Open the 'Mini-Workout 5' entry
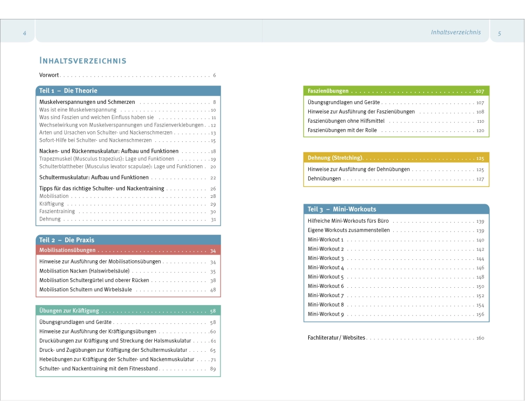This screenshot has height=420, width=525. pyautogui.click(x=325, y=277)
